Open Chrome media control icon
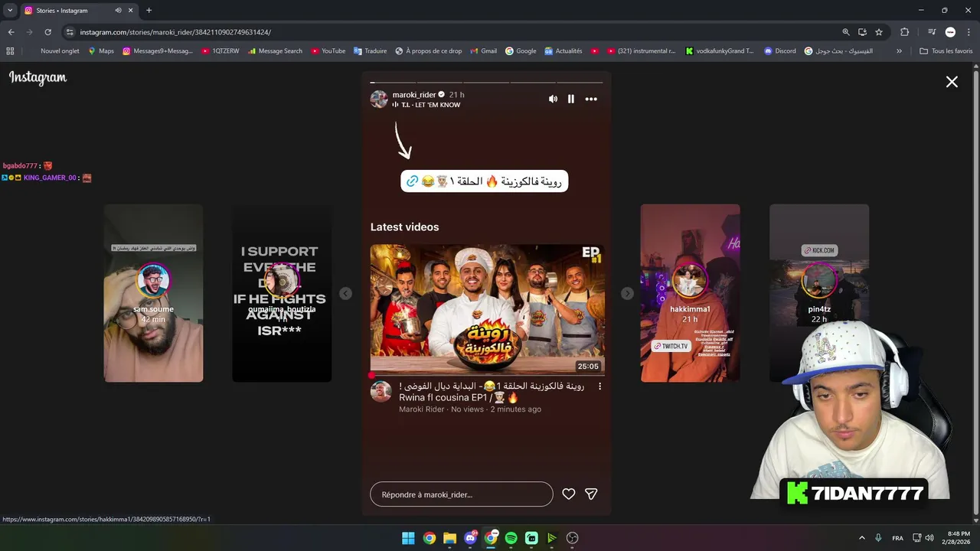The image size is (980, 551). tap(931, 32)
